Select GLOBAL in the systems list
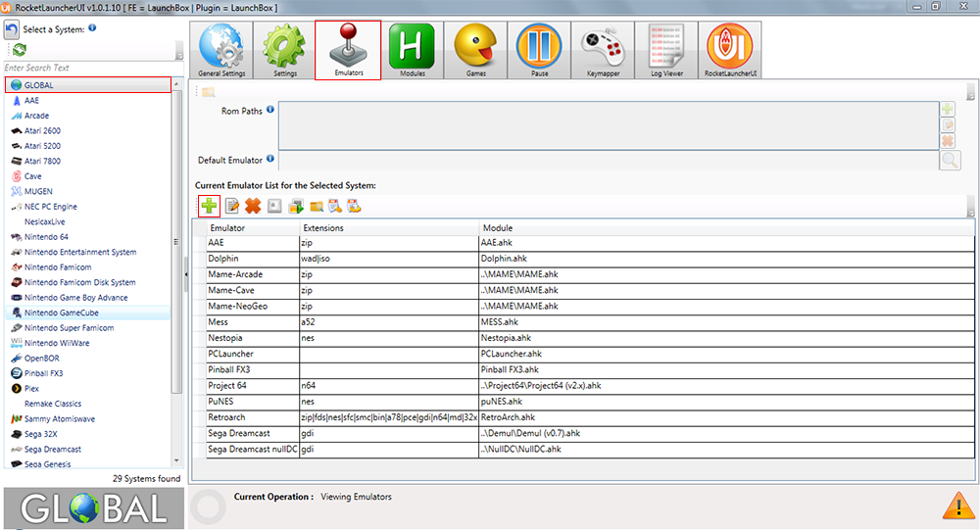This screenshot has height=530, width=980. (87, 85)
